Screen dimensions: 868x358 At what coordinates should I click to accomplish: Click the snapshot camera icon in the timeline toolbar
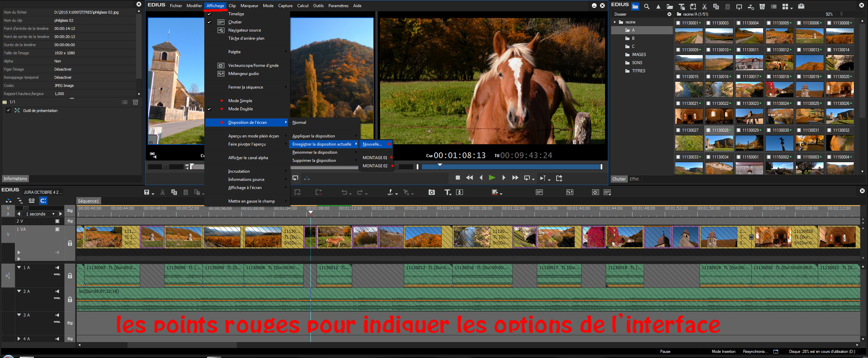click(431, 192)
